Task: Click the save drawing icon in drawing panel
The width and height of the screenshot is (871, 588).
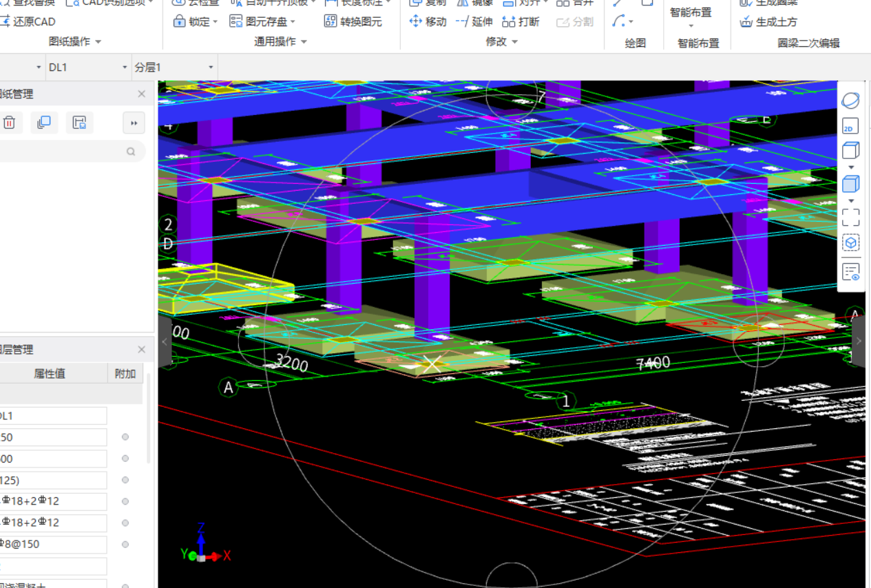Action: tap(80, 123)
